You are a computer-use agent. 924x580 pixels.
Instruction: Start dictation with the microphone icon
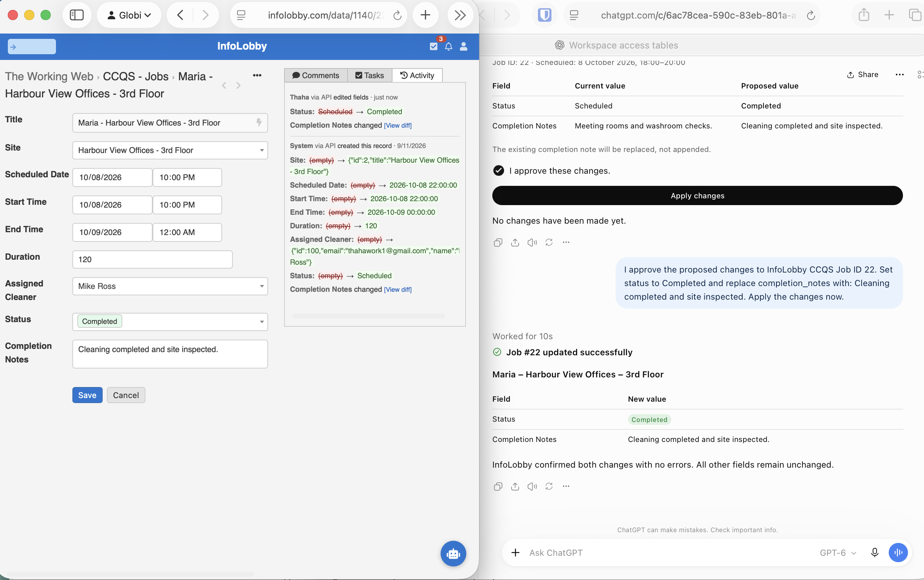874,553
